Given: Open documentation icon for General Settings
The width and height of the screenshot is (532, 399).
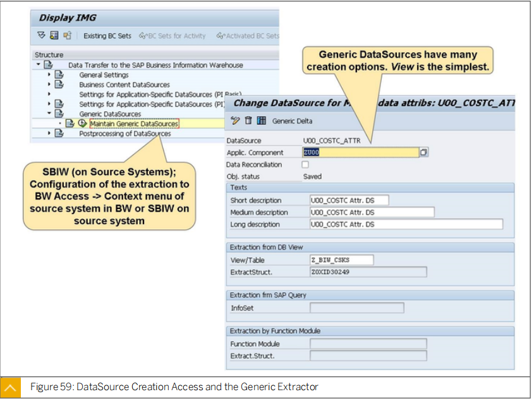Looking at the screenshot, I should [59, 74].
